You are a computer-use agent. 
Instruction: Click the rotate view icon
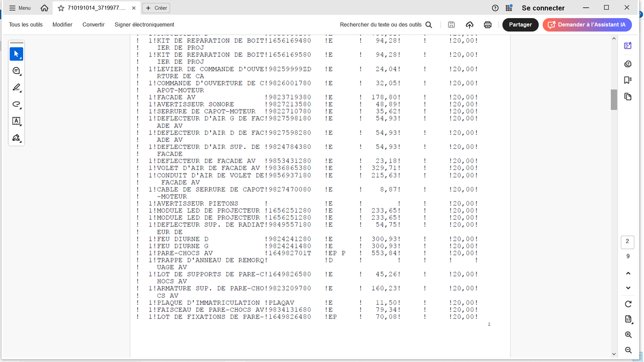click(628, 304)
